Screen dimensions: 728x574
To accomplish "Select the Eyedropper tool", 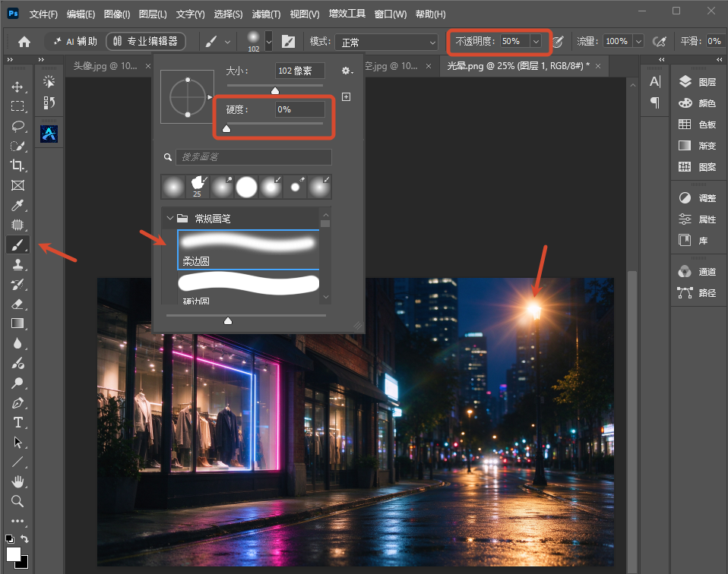I will (x=17, y=205).
